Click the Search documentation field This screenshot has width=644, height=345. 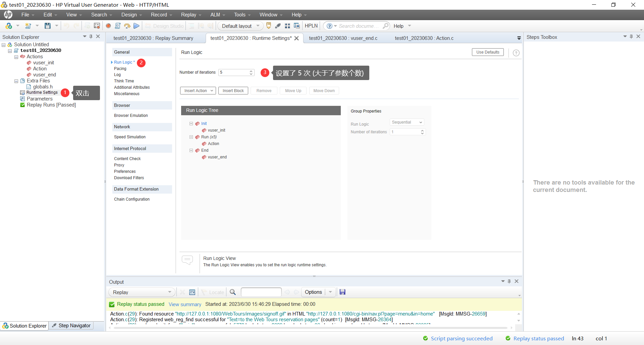click(360, 26)
